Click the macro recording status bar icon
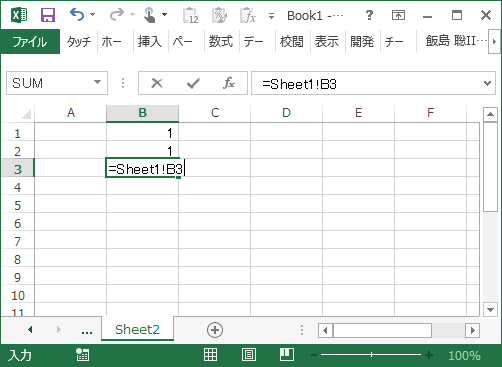Viewport: 502px width, 367px height. coord(82,355)
